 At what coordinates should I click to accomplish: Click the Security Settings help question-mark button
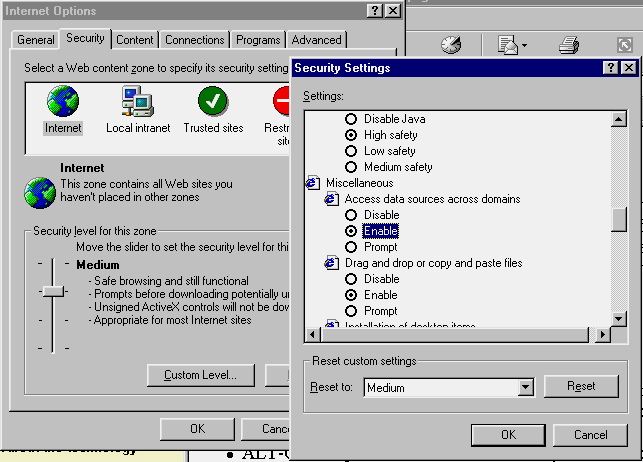point(610,68)
